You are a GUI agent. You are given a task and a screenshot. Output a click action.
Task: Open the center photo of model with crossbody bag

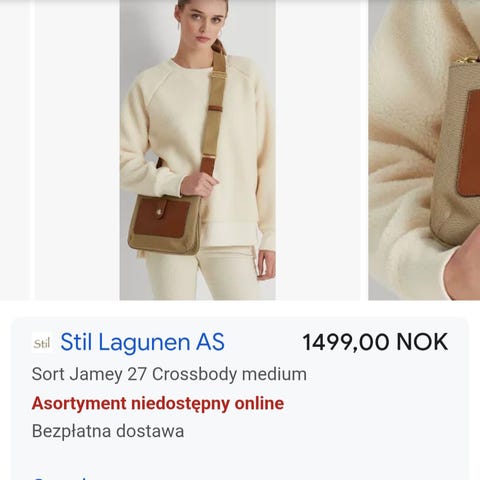pos(198,150)
